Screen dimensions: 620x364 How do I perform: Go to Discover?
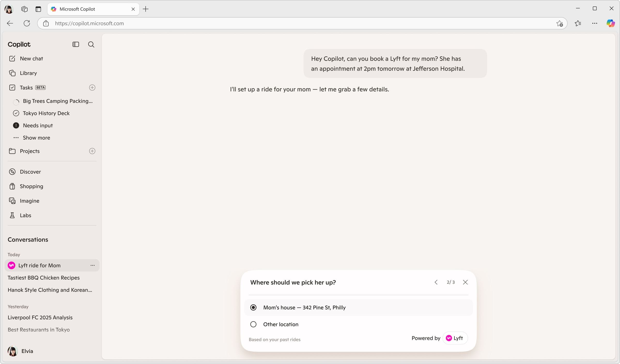(x=52, y=172)
